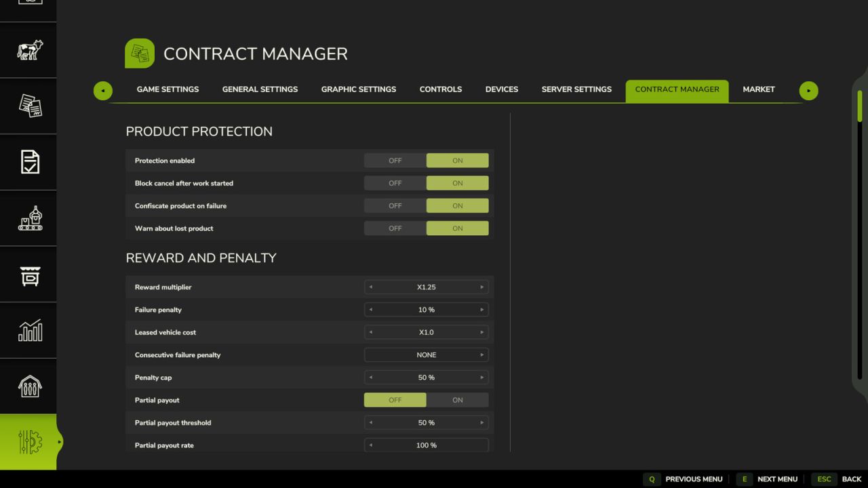
Task: Click the 10 % Failure penalty value
Action: 427,310
